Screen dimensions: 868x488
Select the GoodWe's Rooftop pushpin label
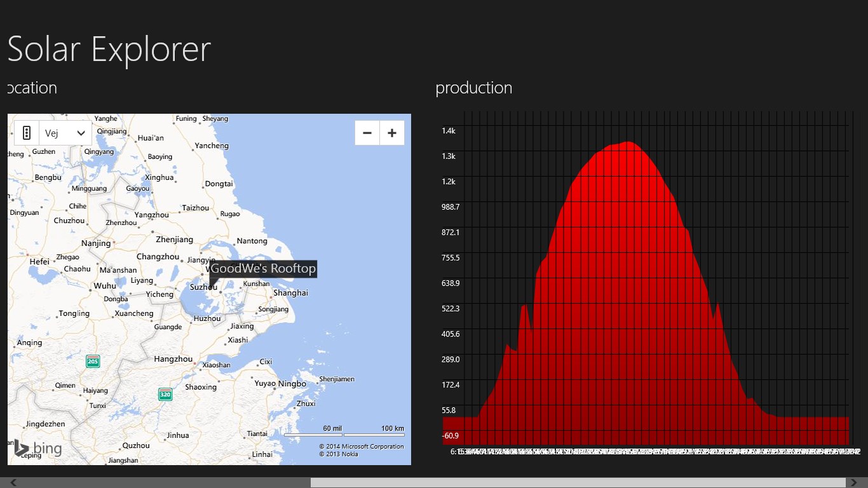tap(263, 269)
